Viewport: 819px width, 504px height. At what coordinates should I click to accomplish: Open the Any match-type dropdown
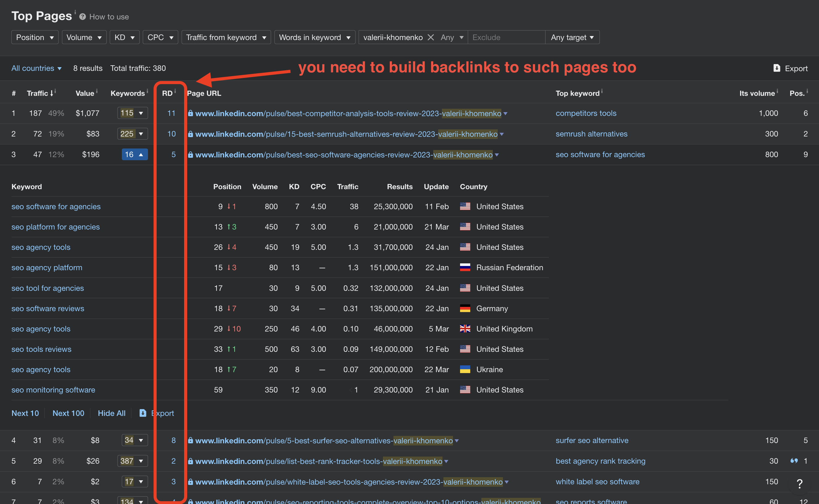[x=452, y=37]
